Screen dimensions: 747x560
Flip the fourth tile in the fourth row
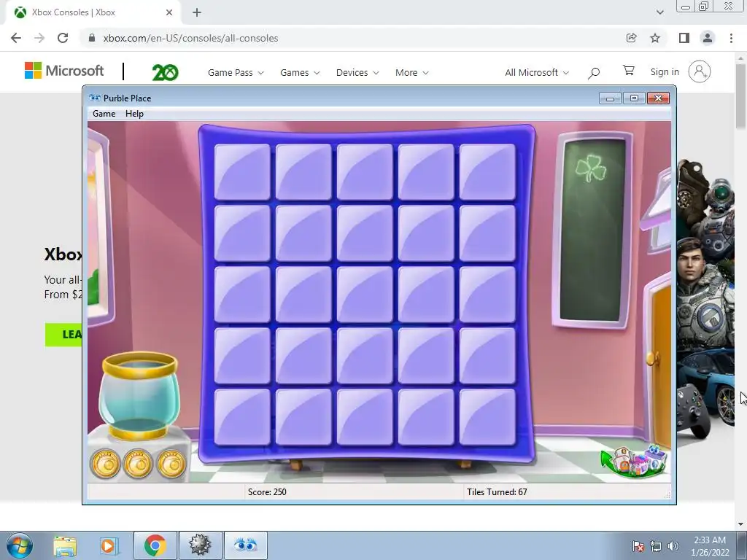(x=426, y=356)
